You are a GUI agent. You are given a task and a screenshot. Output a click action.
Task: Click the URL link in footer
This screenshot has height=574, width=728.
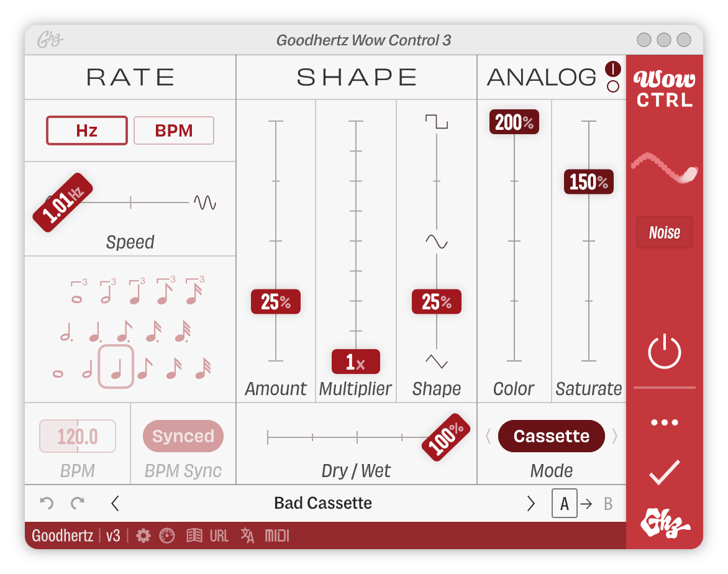219,536
